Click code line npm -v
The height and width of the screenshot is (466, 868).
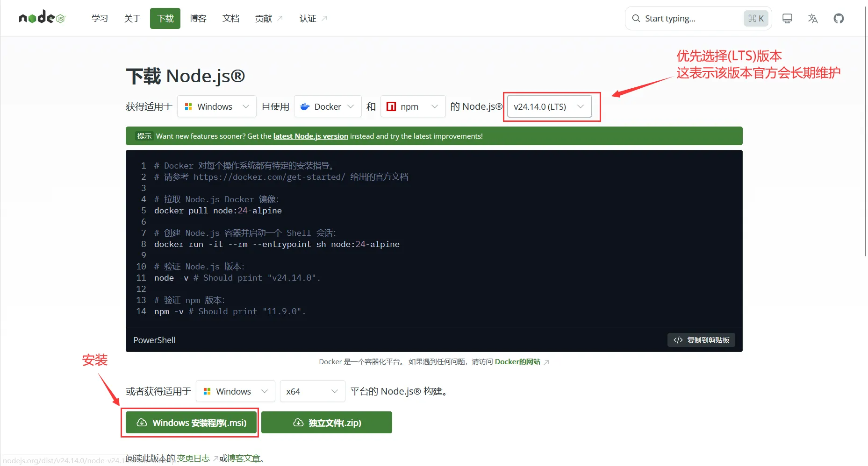230,311
